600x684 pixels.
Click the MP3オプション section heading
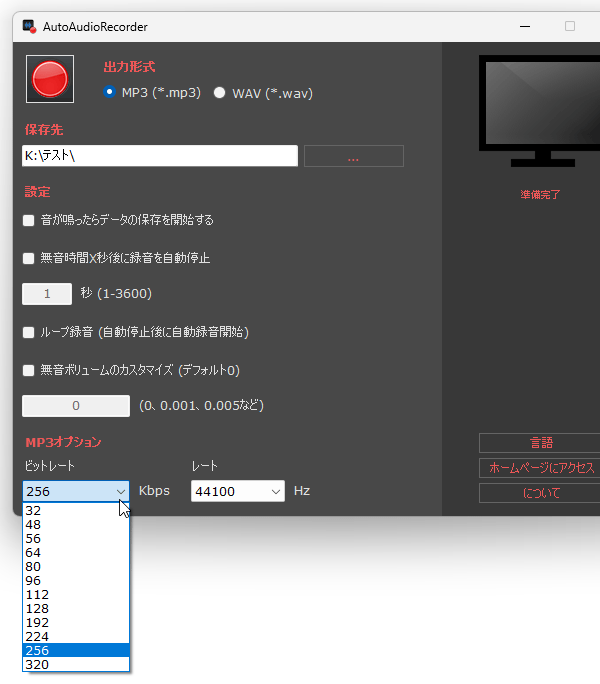63,442
